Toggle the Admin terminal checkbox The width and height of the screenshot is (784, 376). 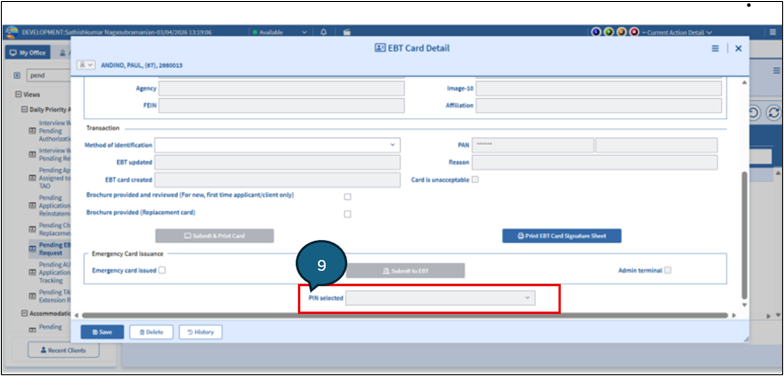(668, 270)
